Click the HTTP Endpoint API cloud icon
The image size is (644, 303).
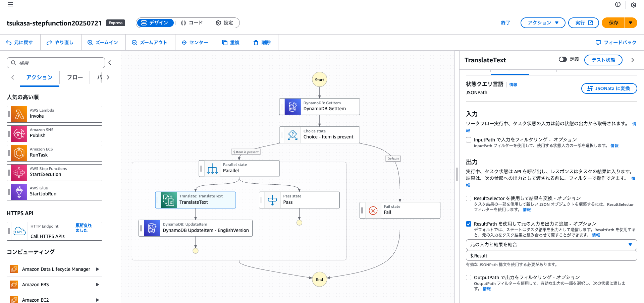tap(19, 231)
